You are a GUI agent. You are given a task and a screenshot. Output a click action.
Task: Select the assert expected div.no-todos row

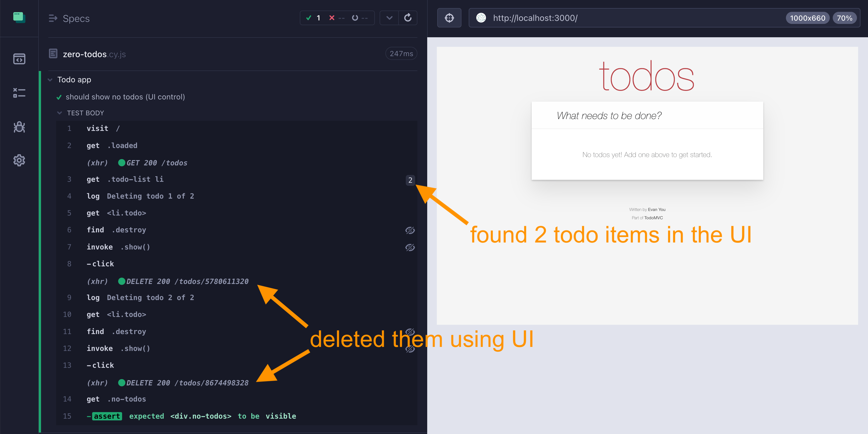237,416
